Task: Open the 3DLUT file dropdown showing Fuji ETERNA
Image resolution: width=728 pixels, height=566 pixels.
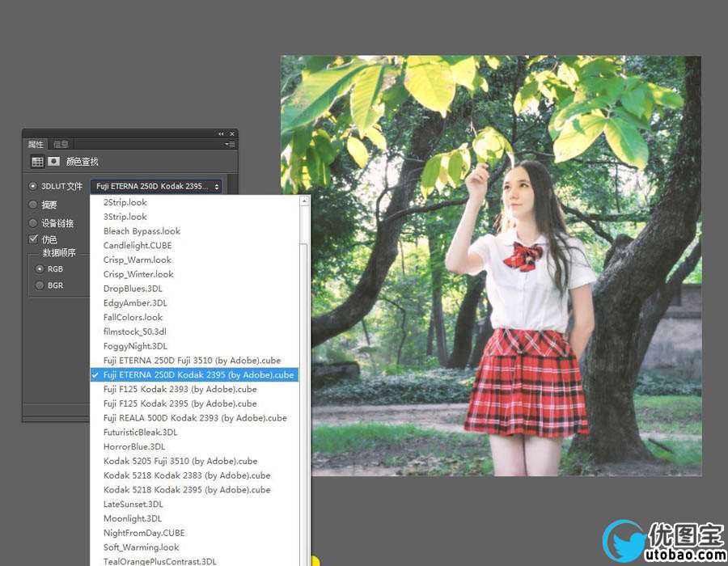Action: (156, 186)
